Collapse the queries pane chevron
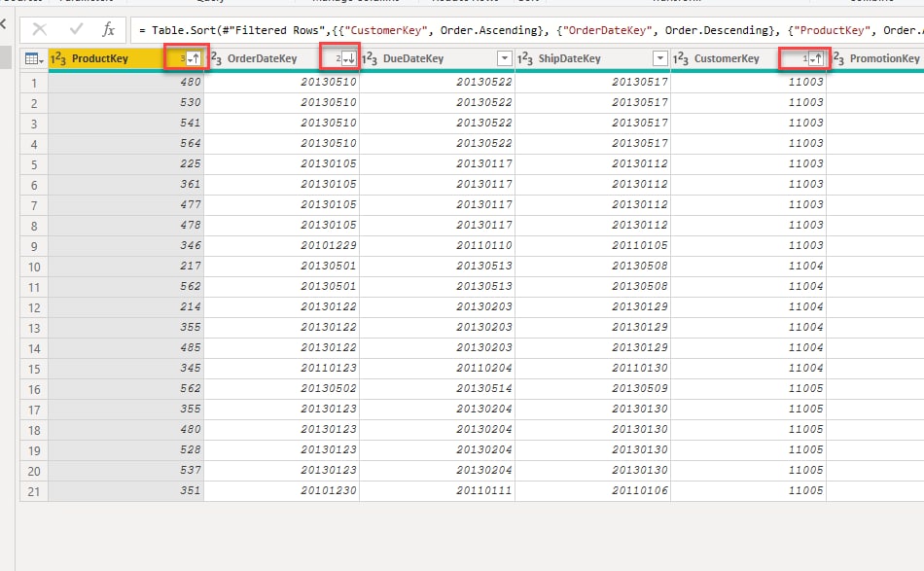The image size is (924, 571). tap(4, 24)
